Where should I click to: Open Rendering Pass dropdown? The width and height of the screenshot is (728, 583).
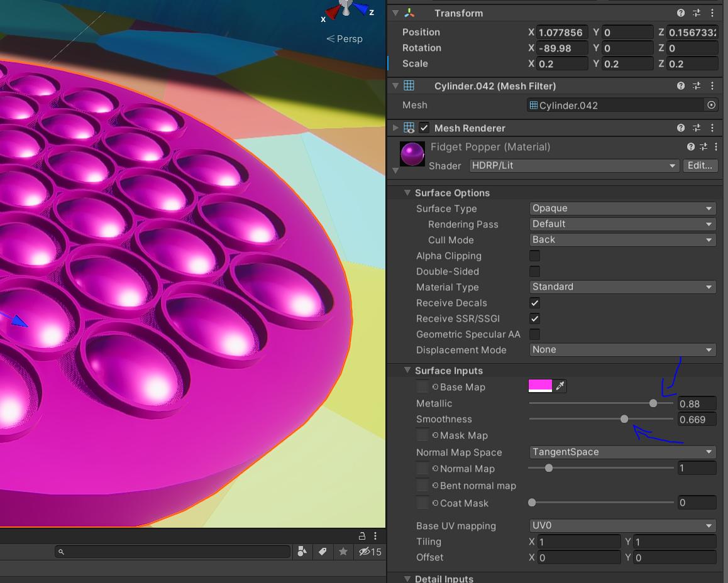click(x=622, y=224)
